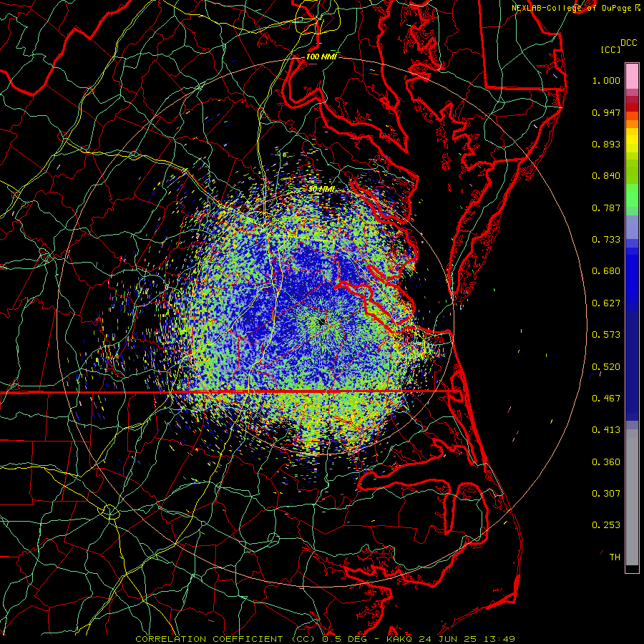Click the 0.573 legend value
The width and height of the screenshot is (644, 644).
606,335
